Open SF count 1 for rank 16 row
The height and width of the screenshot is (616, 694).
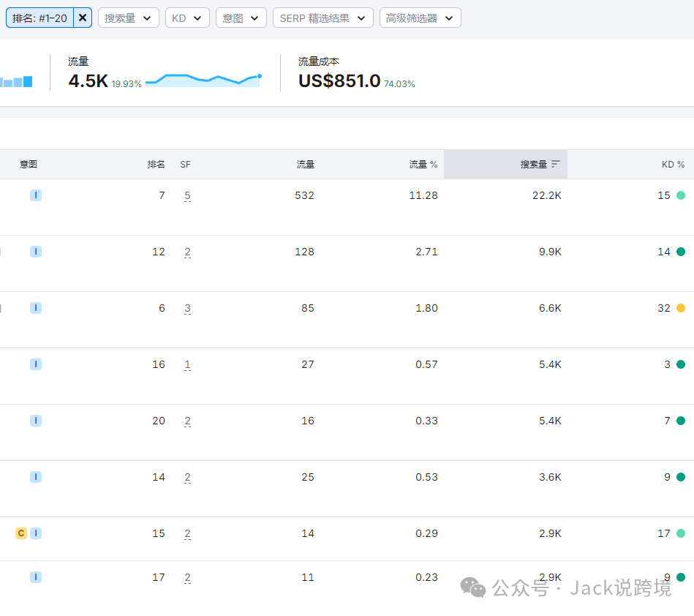[187, 365]
